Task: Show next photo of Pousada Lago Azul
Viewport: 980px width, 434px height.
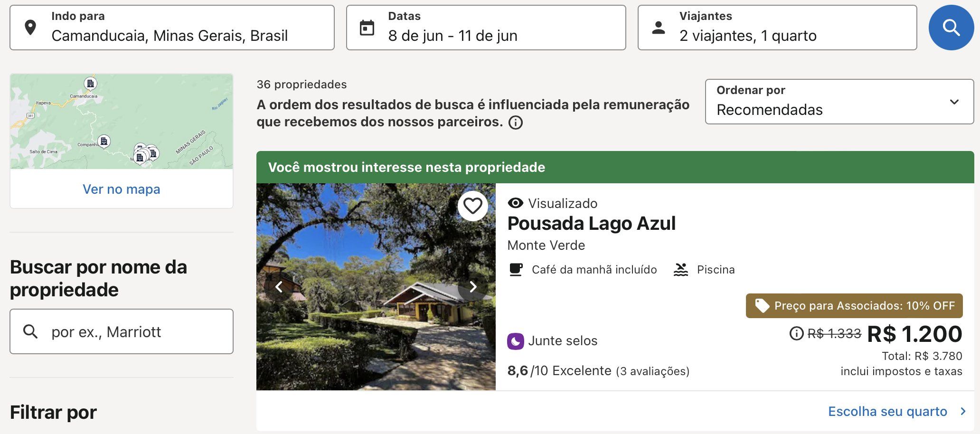Action: (x=473, y=287)
